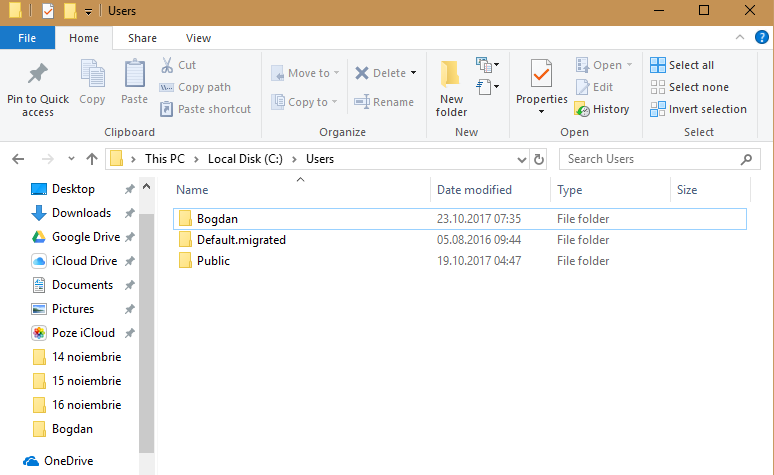Expand Open button dropdown arrow
The width and height of the screenshot is (774, 475).
(629, 65)
